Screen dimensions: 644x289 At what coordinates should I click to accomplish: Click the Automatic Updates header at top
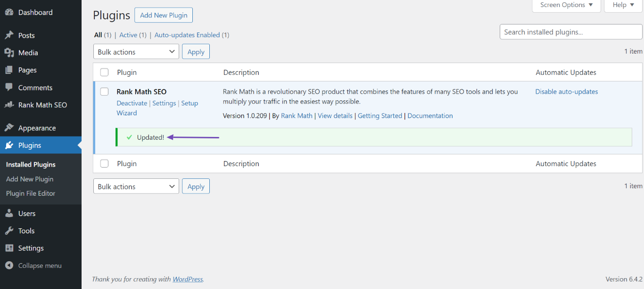566,72
